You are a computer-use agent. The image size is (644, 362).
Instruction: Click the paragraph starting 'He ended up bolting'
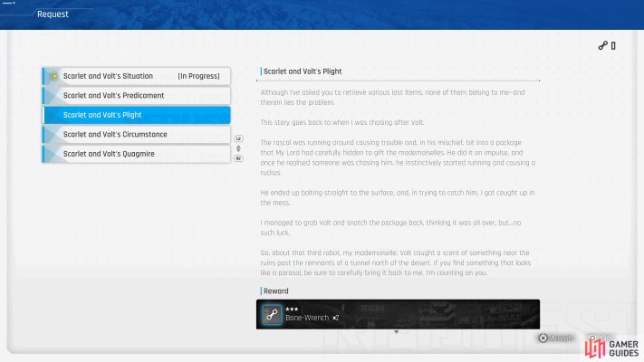tap(398, 197)
